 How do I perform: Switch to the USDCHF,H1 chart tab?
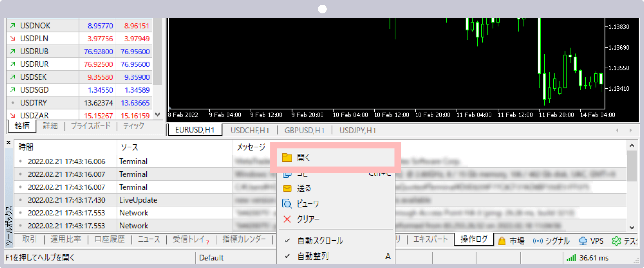[250, 130]
